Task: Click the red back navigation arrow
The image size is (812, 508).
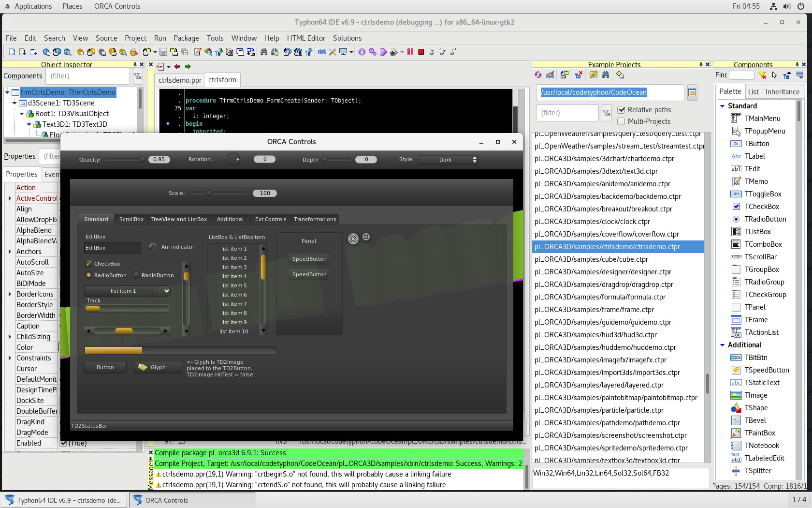Action: tap(177, 67)
